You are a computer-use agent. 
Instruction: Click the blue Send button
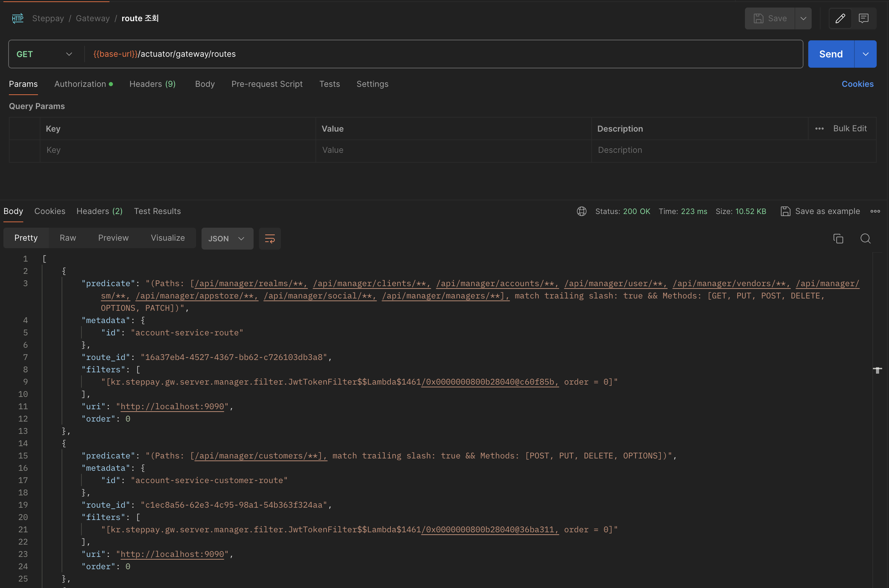coord(830,54)
